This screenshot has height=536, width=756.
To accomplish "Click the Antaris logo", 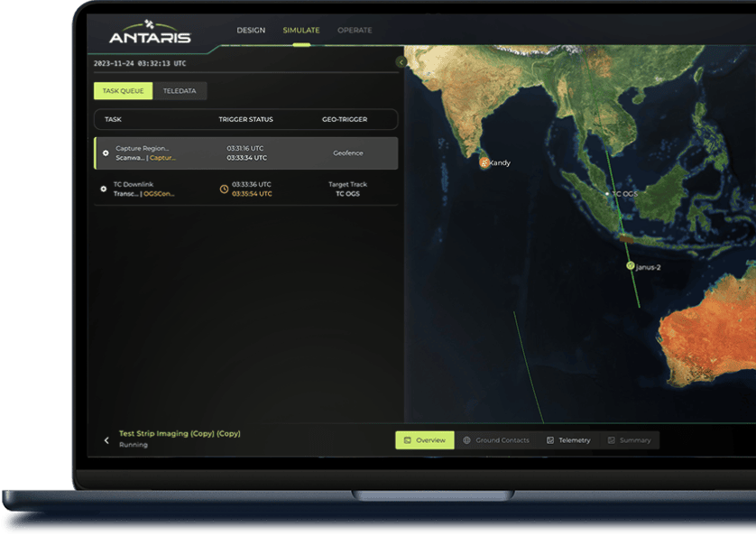I will pos(150,32).
